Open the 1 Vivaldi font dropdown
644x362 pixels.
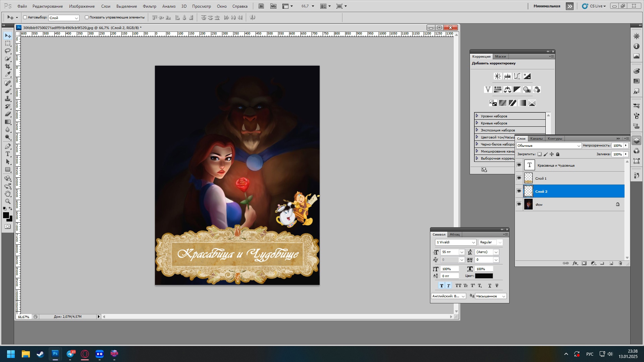[473, 242]
